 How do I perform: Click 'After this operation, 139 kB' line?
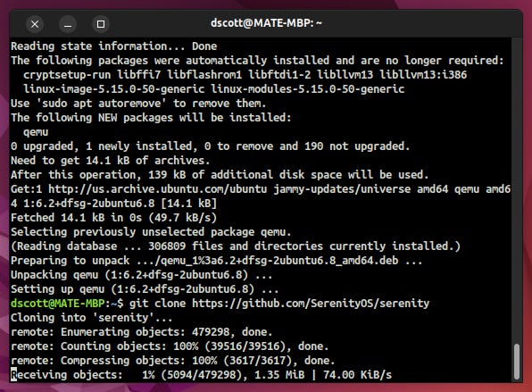coord(220,174)
